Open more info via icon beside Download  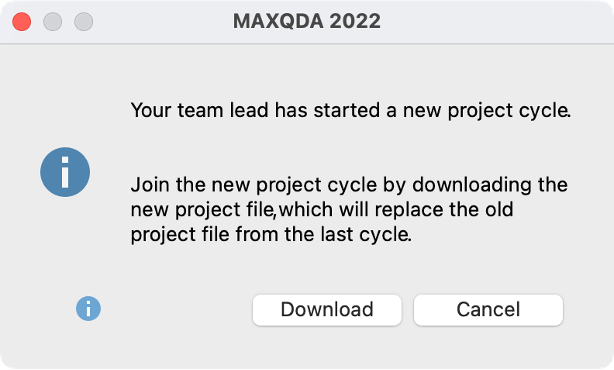[x=88, y=309]
